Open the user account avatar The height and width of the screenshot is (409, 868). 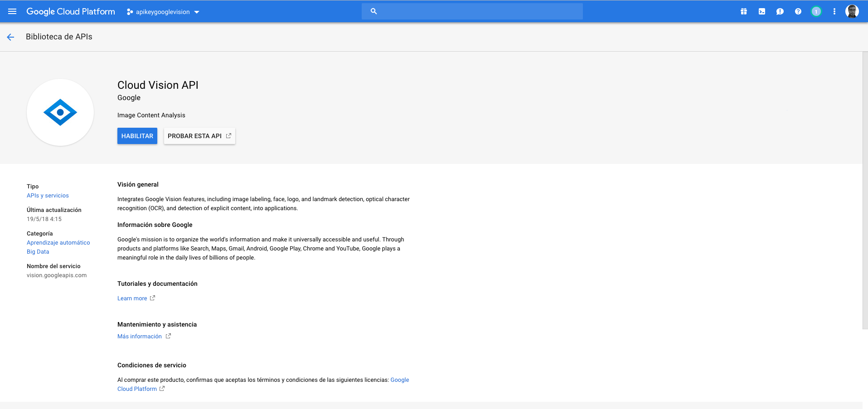pyautogui.click(x=852, y=11)
